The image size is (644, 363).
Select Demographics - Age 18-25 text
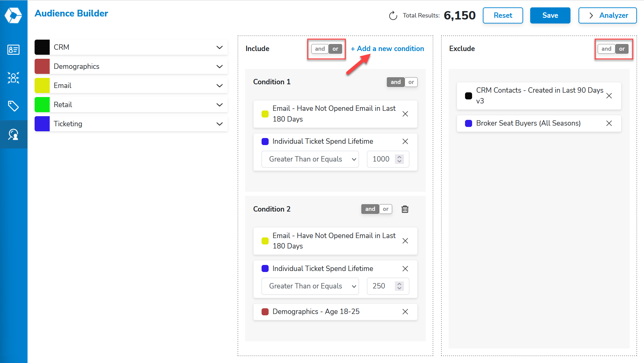[316, 312]
